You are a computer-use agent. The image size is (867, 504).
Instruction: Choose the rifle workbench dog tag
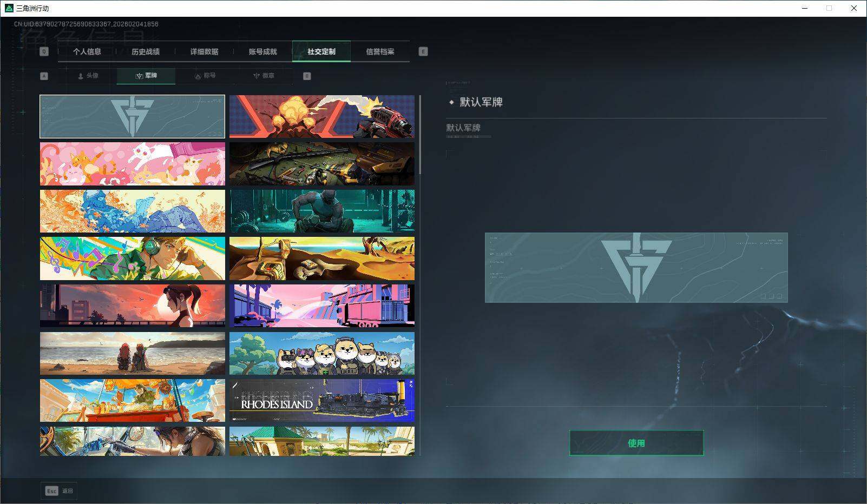(x=322, y=164)
